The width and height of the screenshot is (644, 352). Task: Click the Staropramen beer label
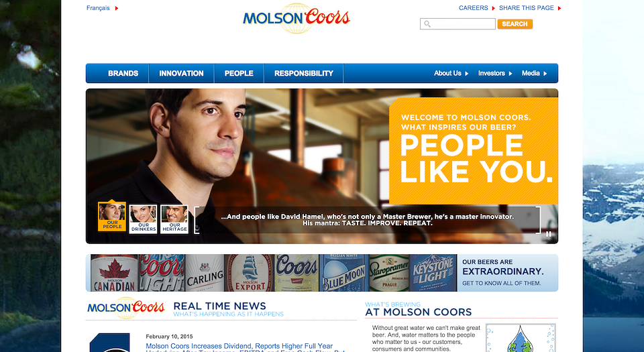tap(389, 273)
